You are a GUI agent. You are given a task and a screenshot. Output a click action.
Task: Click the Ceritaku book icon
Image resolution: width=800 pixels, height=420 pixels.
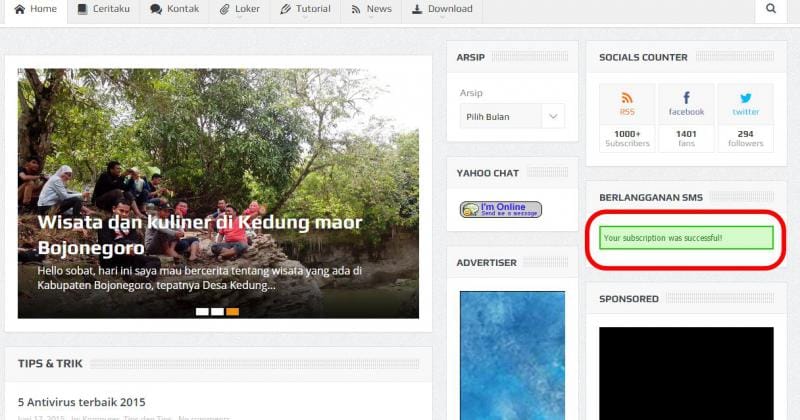click(82, 9)
